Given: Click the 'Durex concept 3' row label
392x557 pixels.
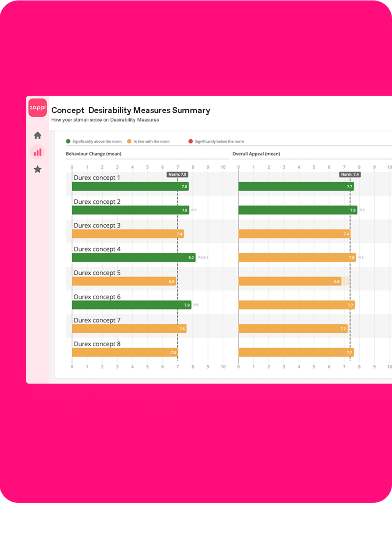Looking at the screenshot, I should point(97,226).
